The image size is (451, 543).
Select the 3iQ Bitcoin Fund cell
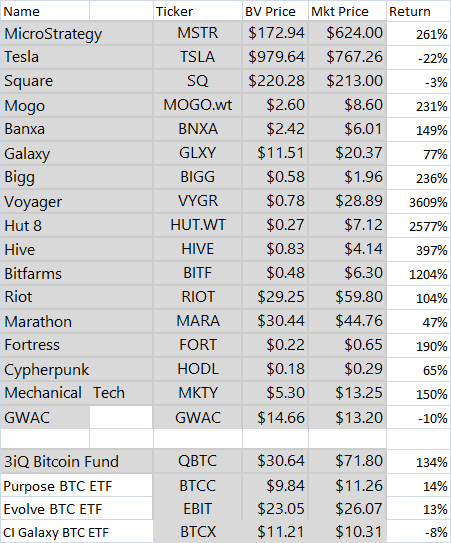[77, 461]
